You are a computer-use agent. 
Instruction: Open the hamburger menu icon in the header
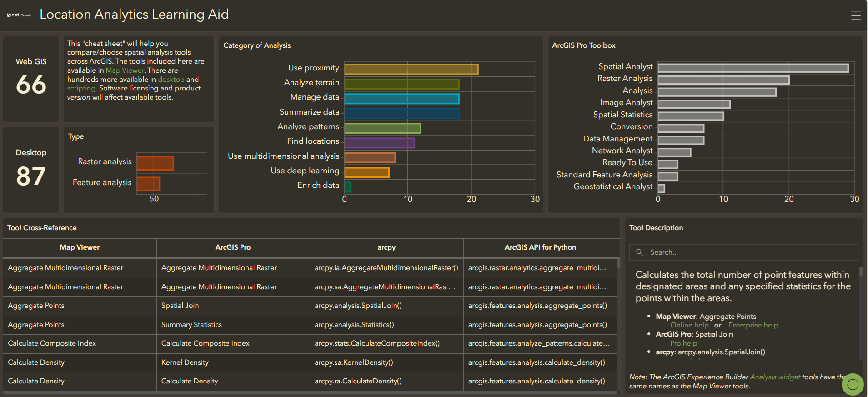point(856,15)
